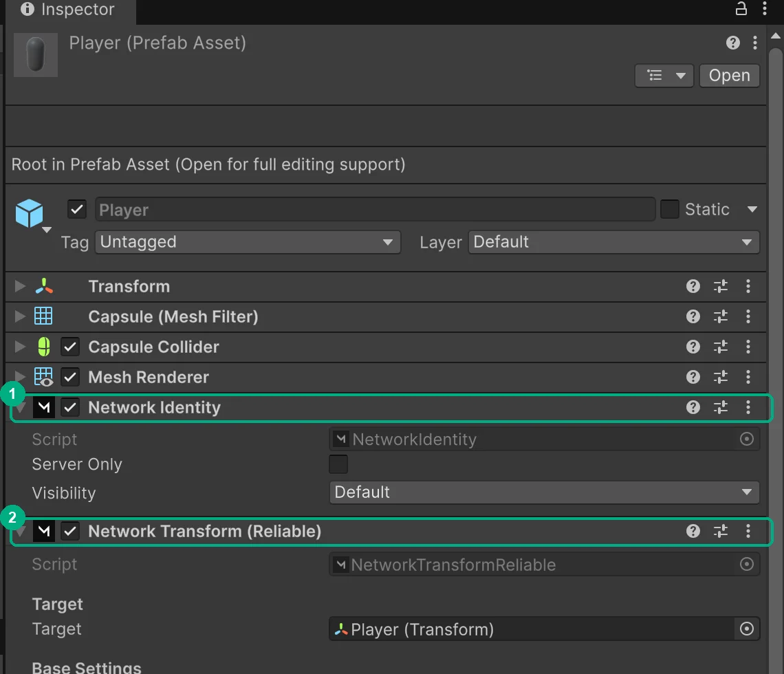Open Network Transform (Reliable) presets
This screenshot has width=784, height=674.
pos(721,531)
